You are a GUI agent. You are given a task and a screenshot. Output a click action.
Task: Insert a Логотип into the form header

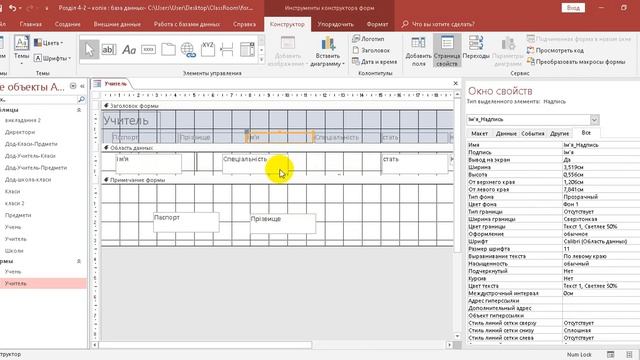pos(368,39)
